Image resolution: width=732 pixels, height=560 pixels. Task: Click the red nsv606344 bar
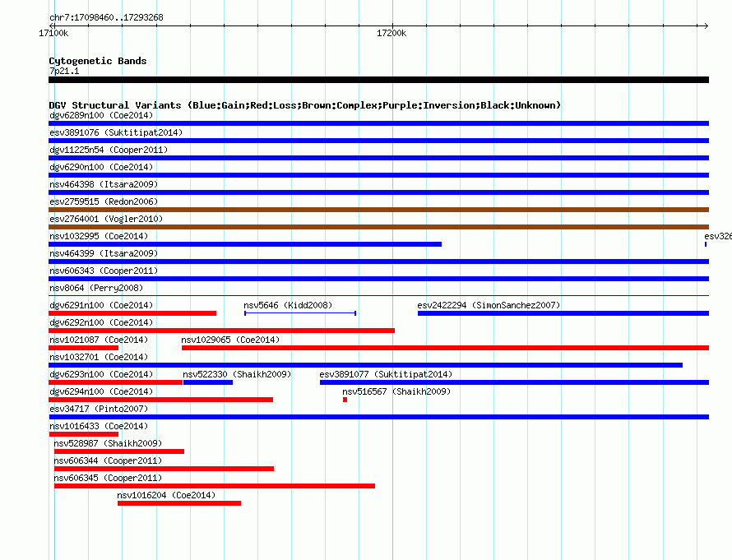click(164, 469)
